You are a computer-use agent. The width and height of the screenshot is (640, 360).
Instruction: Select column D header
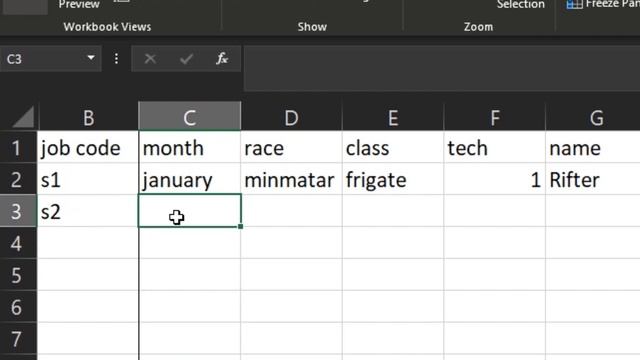[291, 117]
